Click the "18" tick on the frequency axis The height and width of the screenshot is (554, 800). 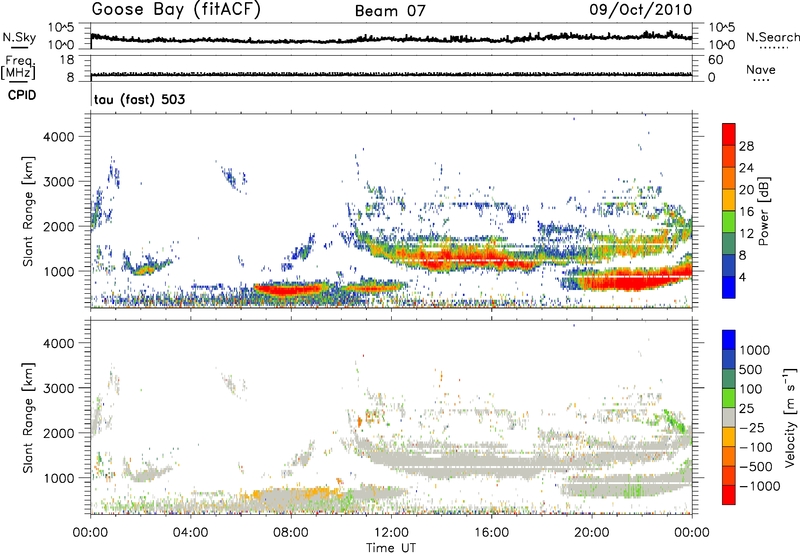coord(67,60)
